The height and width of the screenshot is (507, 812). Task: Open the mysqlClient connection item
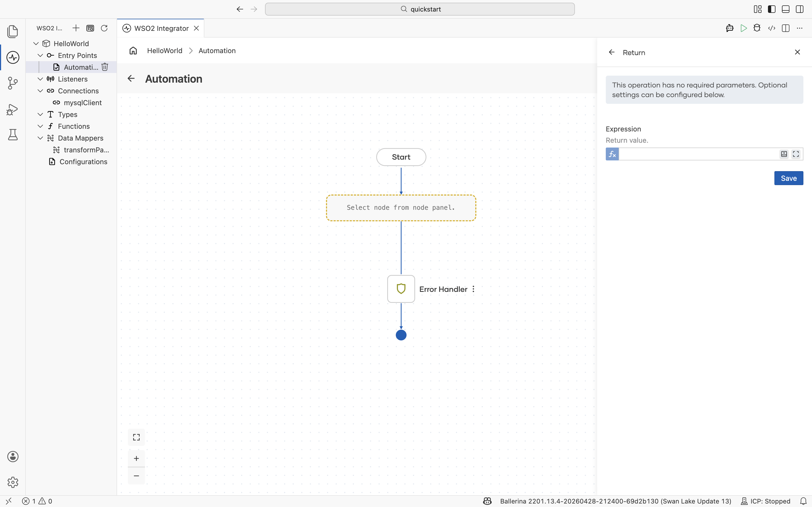pos(82,102)
